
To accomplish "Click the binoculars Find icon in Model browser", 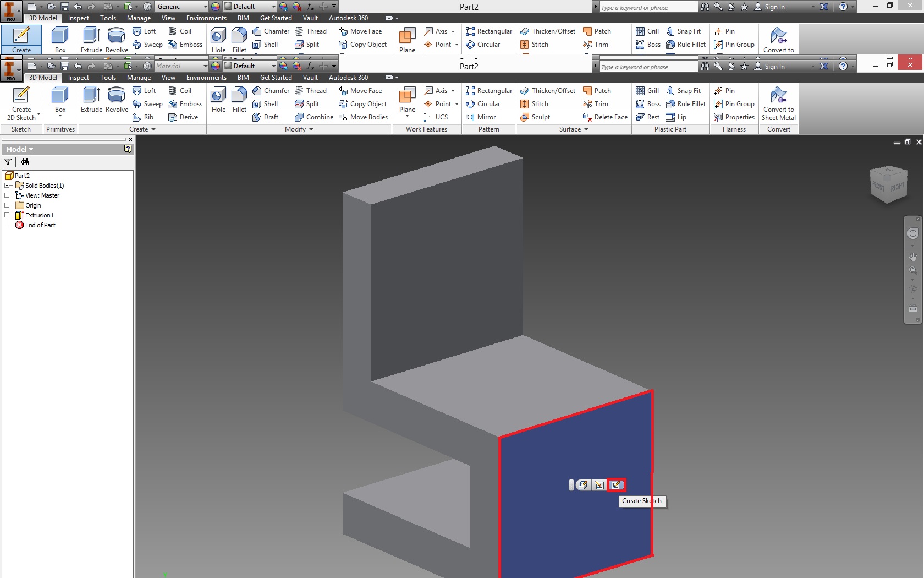I will click(x=25, y=162).
